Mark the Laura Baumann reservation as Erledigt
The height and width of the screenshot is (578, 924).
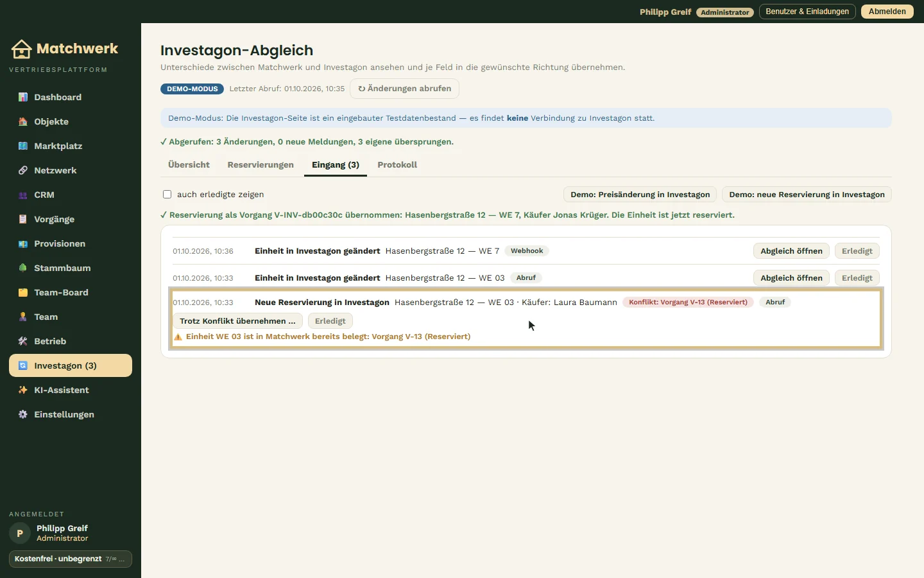330,321
